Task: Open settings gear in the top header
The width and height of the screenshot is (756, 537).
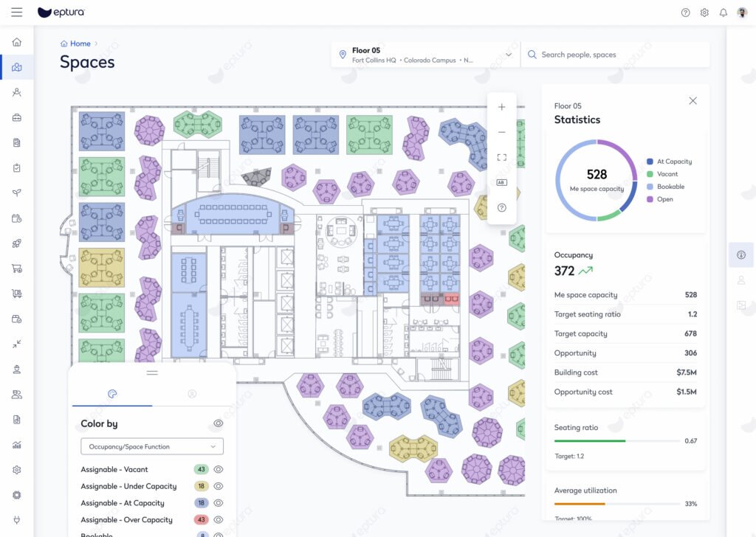Action: pos(704,13)
